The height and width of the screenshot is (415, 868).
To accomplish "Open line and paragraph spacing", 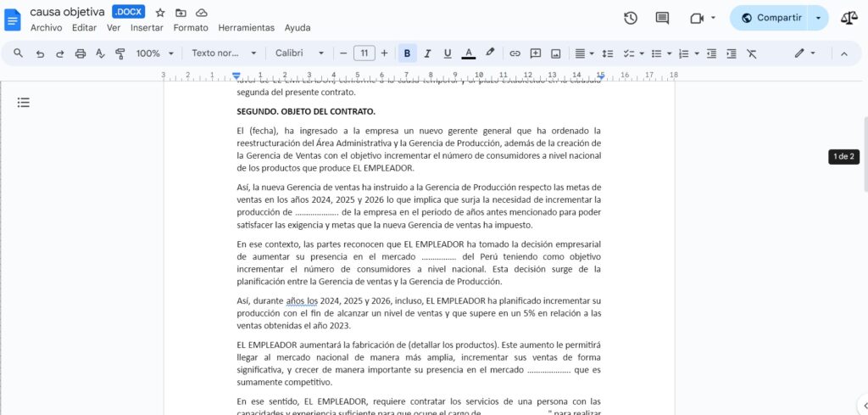I will tap(608, 53).
